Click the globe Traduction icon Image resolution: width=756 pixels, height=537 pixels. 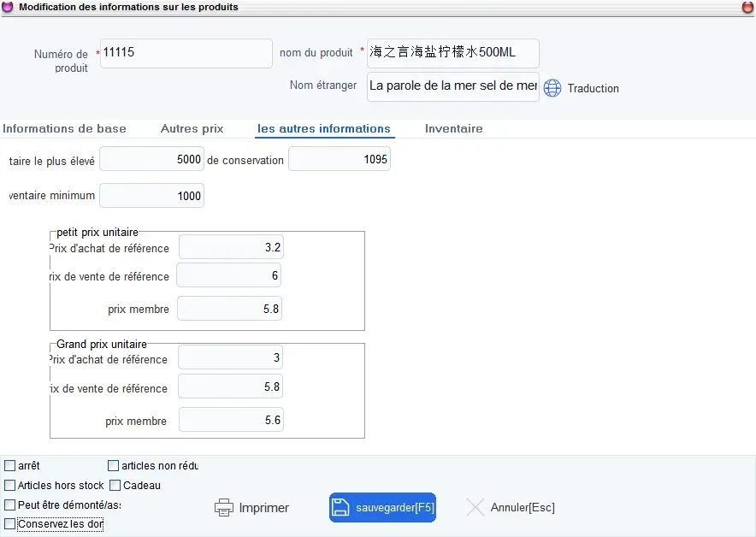pyautogui.click(x=552, y=88)
